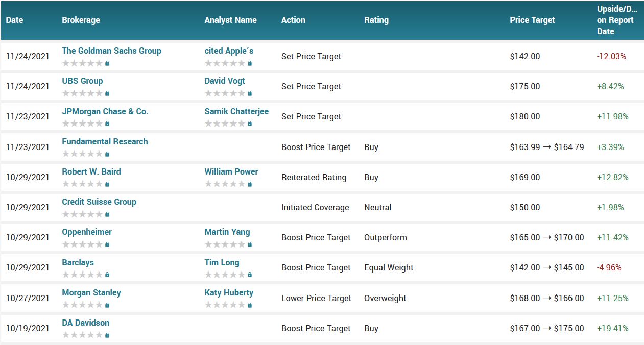Sort by the Analyst Name column header
This screenshot has width=644, height=345.
230,20
